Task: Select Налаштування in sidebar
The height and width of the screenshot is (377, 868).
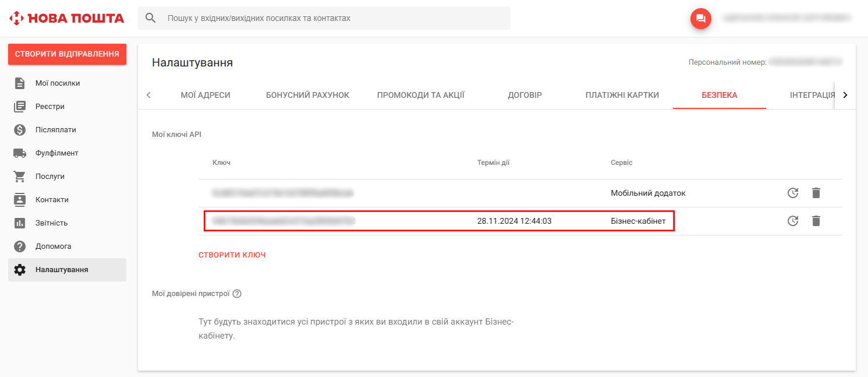Action: coord(67,270)
